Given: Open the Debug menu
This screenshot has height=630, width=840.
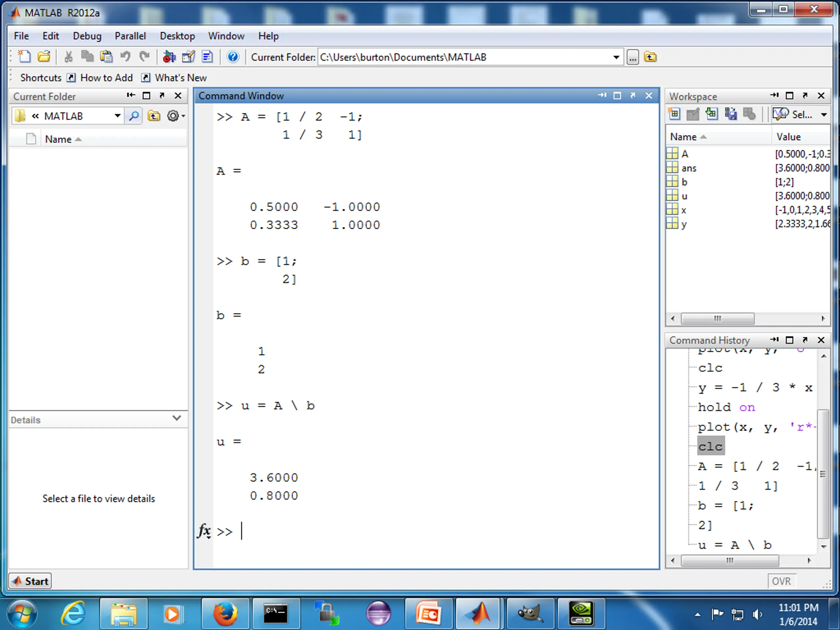Looking at the screenshot, I should pyautogui.click(x=87, y=36).
